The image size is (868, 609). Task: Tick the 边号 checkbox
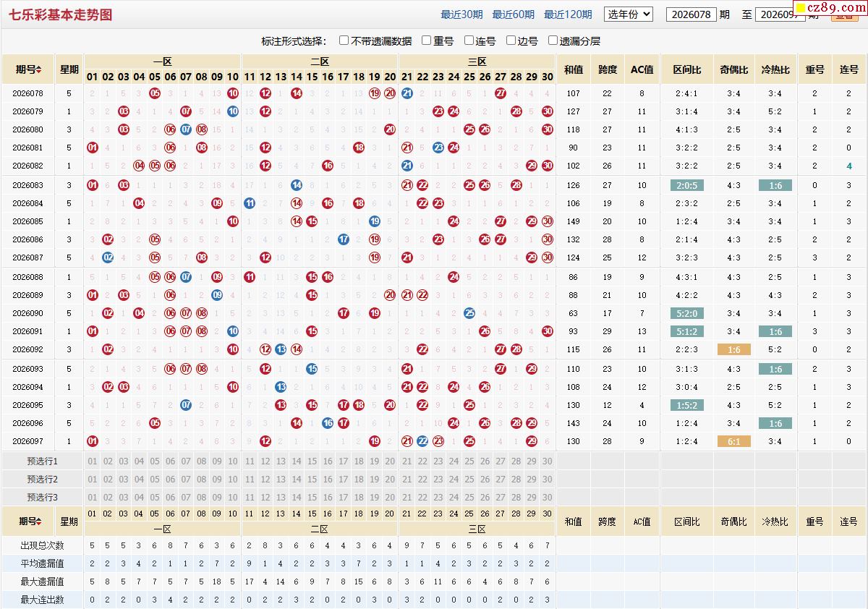pos(511,41)
